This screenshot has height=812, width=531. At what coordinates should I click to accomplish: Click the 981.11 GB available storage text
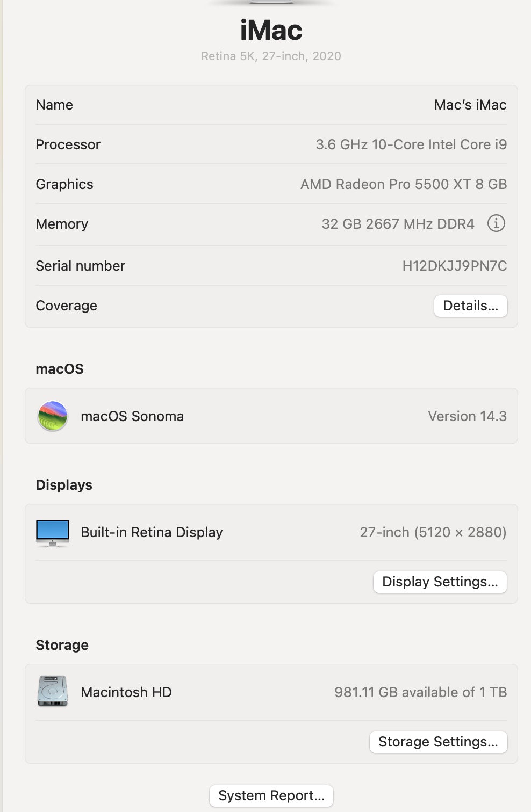point(420,692)
